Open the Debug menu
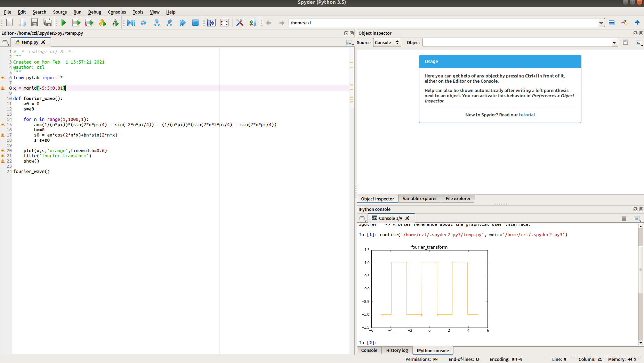Image resolution: width=644 pixels, height=363 pixels. pyautogui.click(x=95, y=12)
